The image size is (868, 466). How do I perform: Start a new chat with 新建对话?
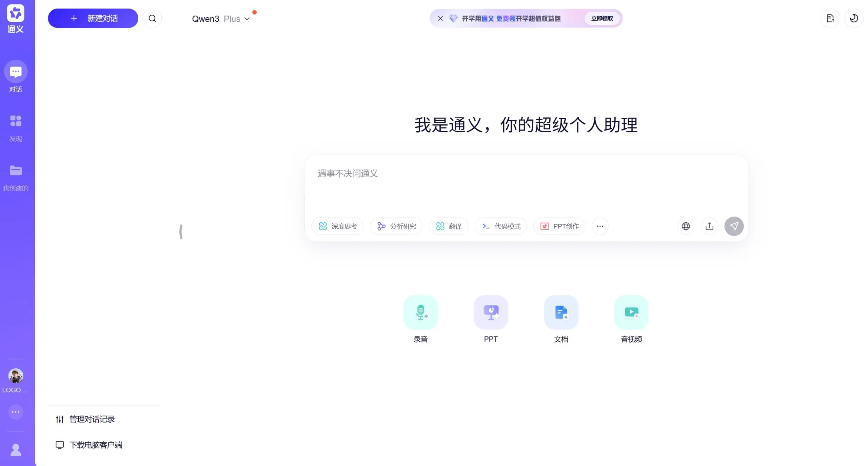93,18
